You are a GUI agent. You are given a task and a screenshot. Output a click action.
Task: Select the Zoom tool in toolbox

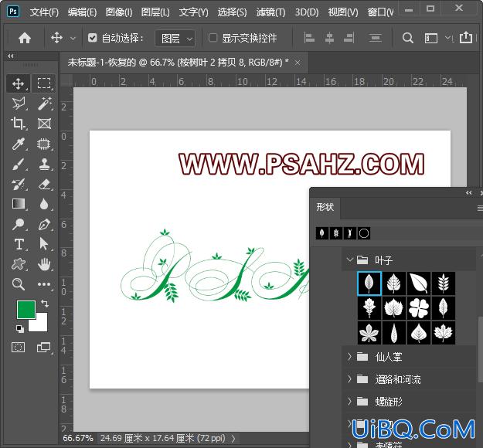19,284
